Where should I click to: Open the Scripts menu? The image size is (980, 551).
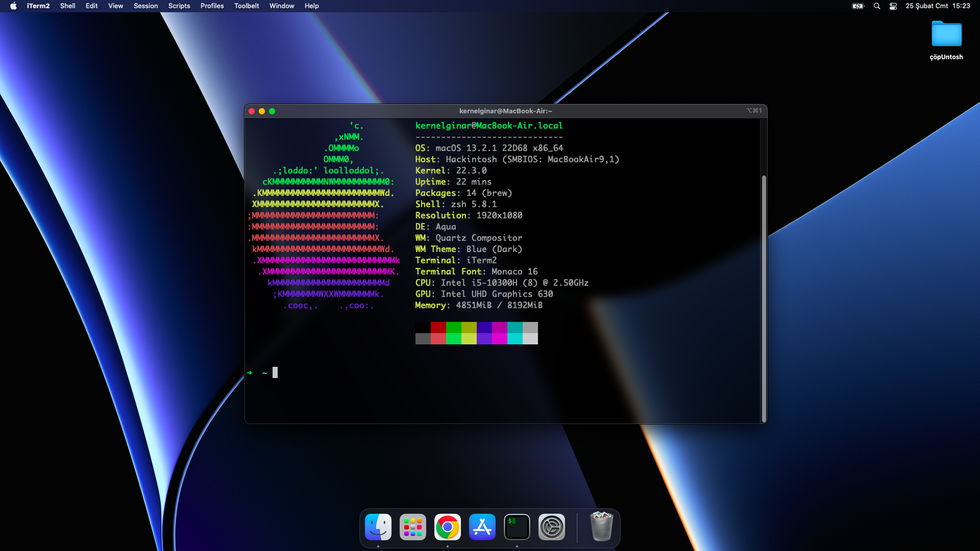click(179, 6)
